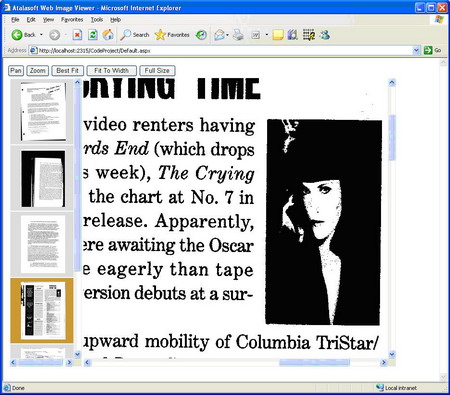The image size is (450, 395).
Task: Open the Favorites menu
Action: [x=72, y=20]
